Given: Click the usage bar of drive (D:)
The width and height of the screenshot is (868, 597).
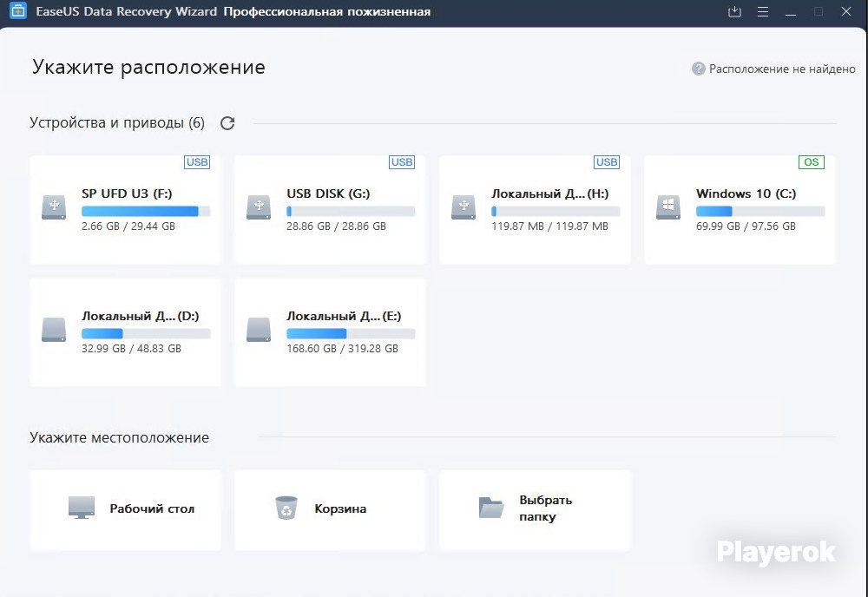Looking at the screenshot, I should (x=146, y=333).
